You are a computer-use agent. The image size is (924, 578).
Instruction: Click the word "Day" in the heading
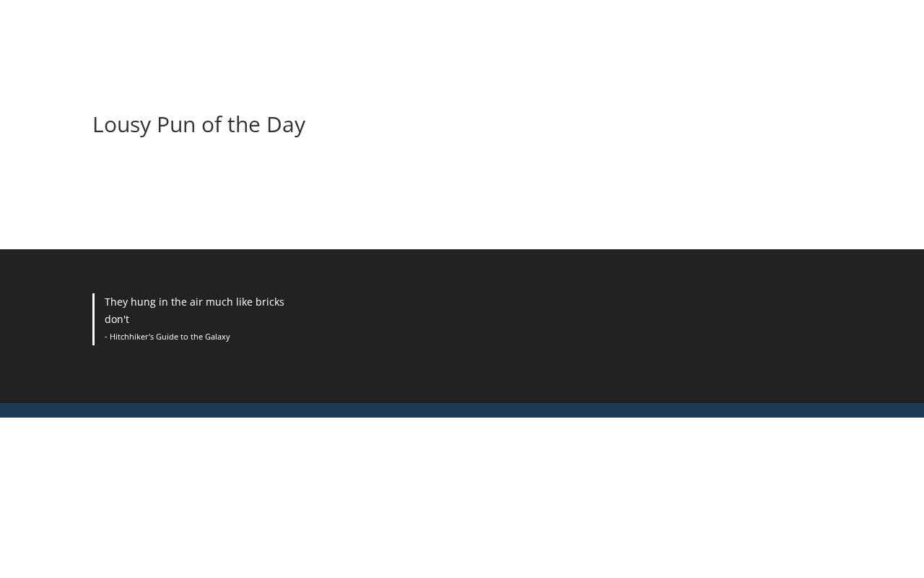(x=286, y=125)
